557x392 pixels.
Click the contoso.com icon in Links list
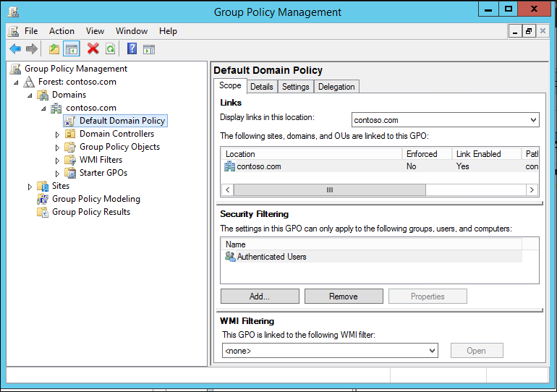[230, 166]
